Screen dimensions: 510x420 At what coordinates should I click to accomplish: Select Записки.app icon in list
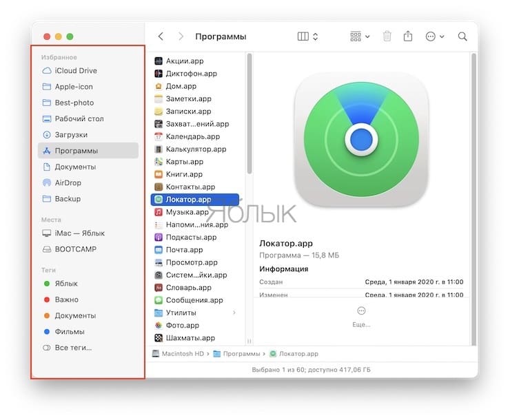[159, 112]
